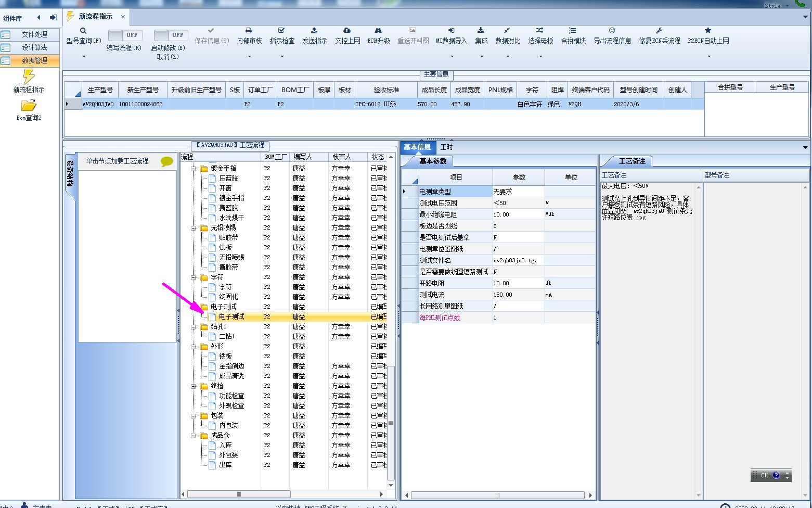
Task: Click MI数据导入 icon
Action: 451,31
